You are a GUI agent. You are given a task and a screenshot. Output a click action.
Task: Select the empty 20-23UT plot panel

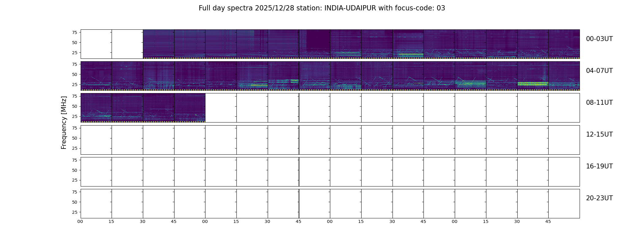[x=330, y=203]
